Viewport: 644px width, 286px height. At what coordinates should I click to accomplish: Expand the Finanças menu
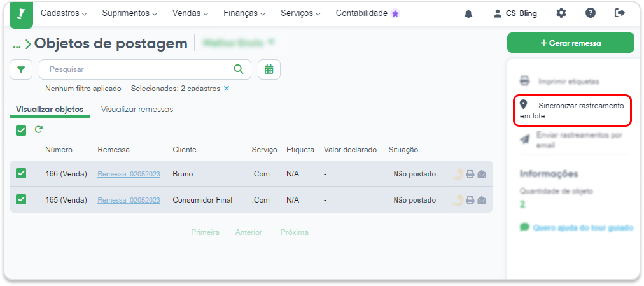click(x=244, y=13)
